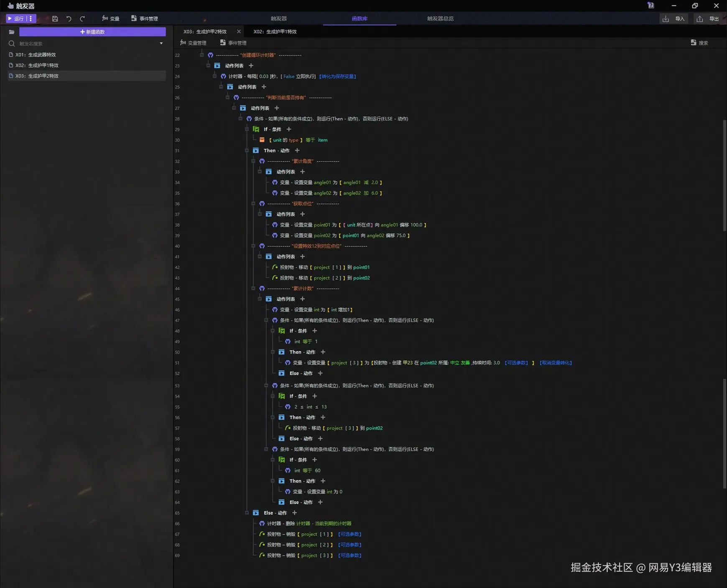Image resolution: width=727 pixels, height=588 pixels.
Task: Save the trigger with the disk icon
Action: (55, 18)
